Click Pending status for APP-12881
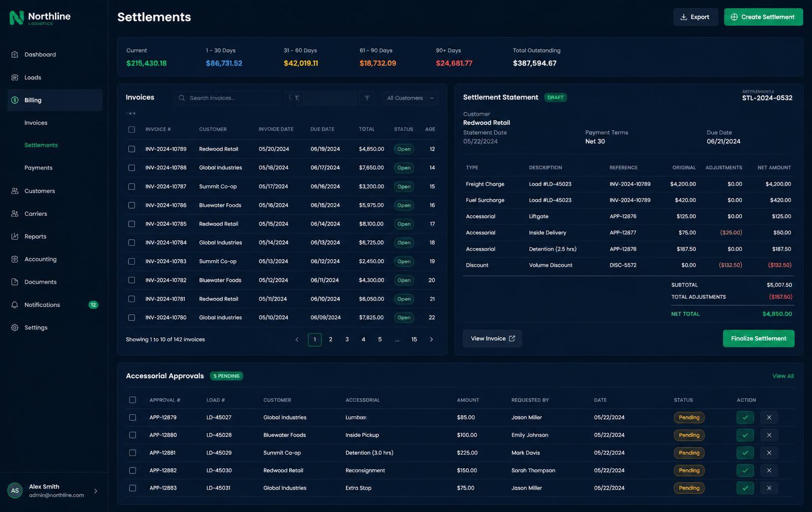The image size is (812, 512). point(689,453)
